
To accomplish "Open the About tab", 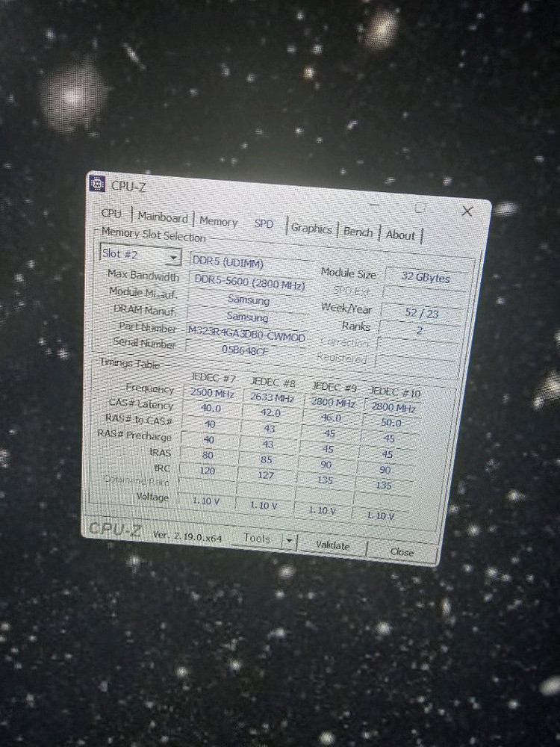I will [x=400, y=235].
